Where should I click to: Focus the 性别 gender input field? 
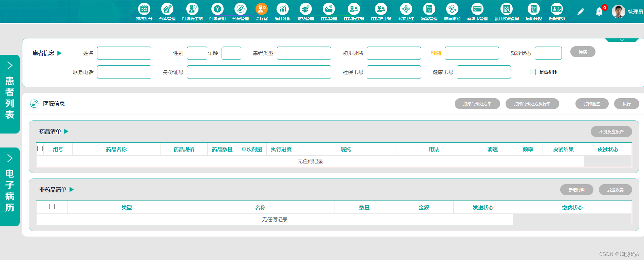(197, 53)
